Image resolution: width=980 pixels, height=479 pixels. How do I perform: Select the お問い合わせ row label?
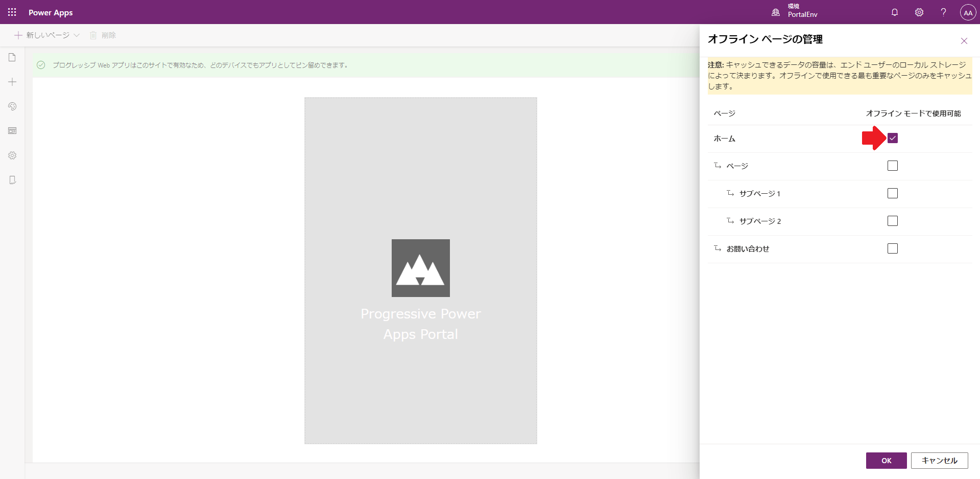coord(748,249)
